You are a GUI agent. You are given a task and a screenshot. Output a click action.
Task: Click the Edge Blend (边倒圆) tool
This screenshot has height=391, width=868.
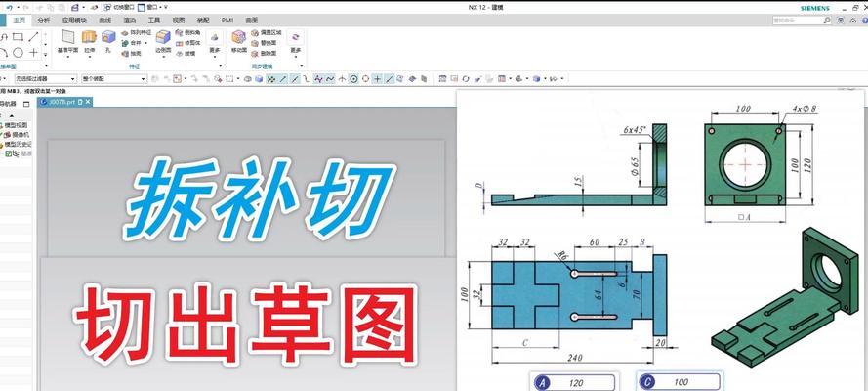coord(163,41)
